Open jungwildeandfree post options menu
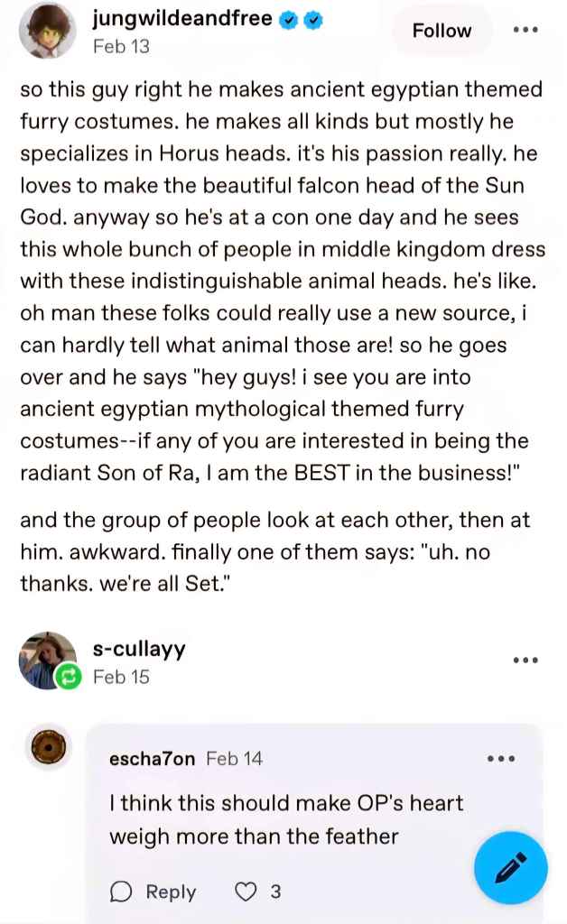The height and width of the screenshot is (924, 567). [525, 30]
